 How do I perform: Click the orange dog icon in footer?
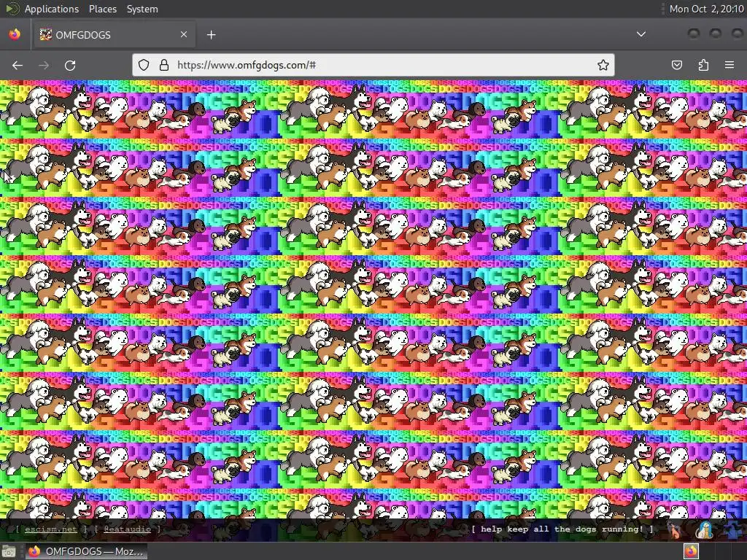point(675,529)
